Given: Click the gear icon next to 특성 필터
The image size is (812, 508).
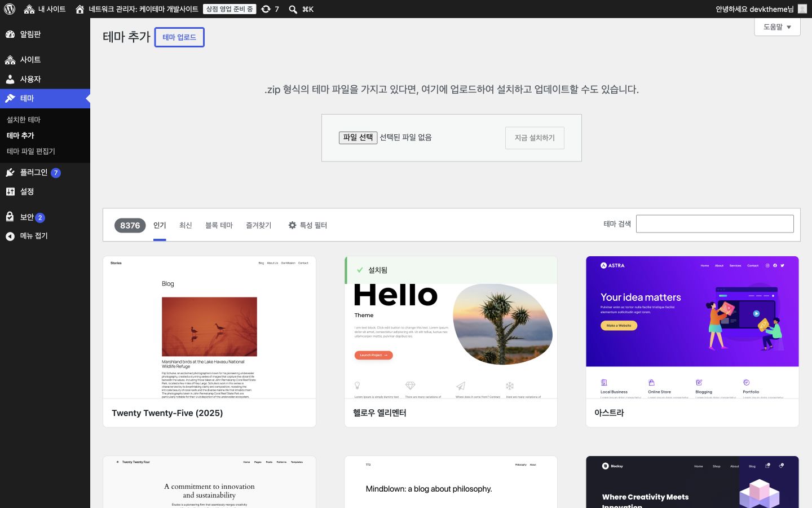Looking at the screenshot, I should click(292, 225).
